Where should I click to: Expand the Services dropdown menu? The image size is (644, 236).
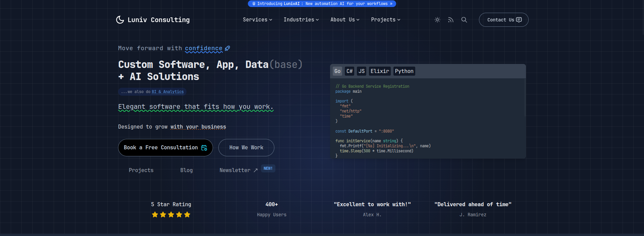(257, 20)
